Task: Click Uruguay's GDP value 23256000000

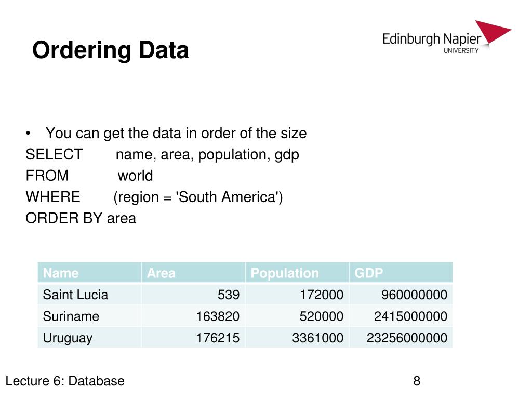Action: coord(407,338)
